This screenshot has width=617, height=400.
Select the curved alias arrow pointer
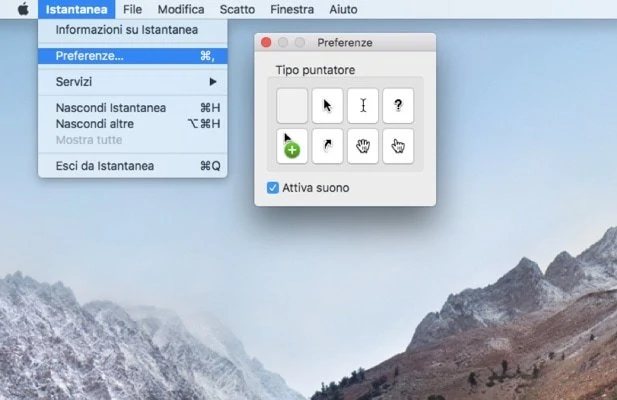point(327,146)
